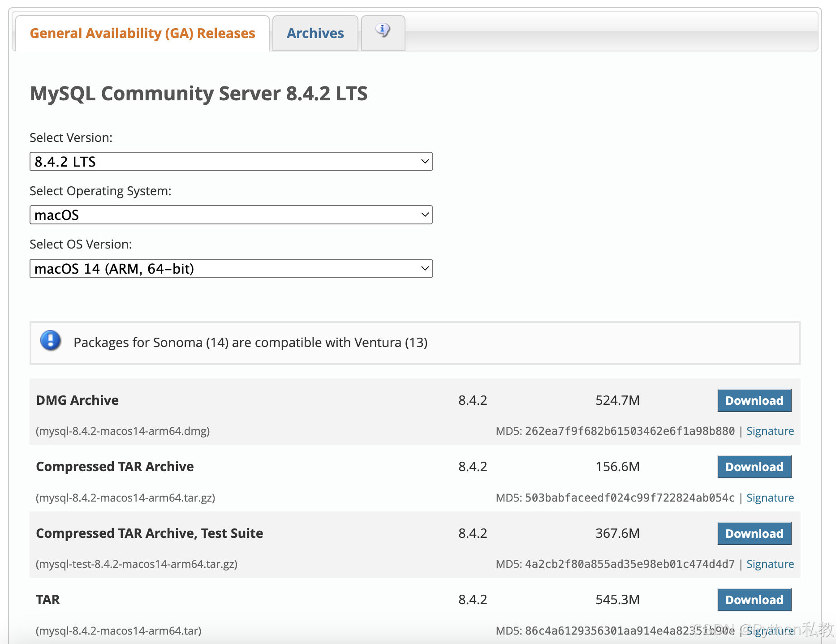The height and width of the screenshot is (644, 836).
Task: Open the Archives tab
Action: pyautogui.click(x=315, y=33)
